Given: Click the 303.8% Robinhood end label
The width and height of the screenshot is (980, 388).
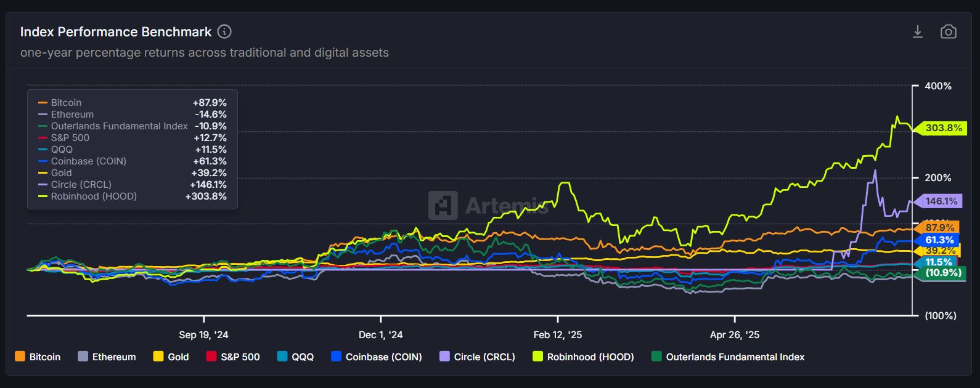Looking at the screenshot, I should click(x=943, y=128).
